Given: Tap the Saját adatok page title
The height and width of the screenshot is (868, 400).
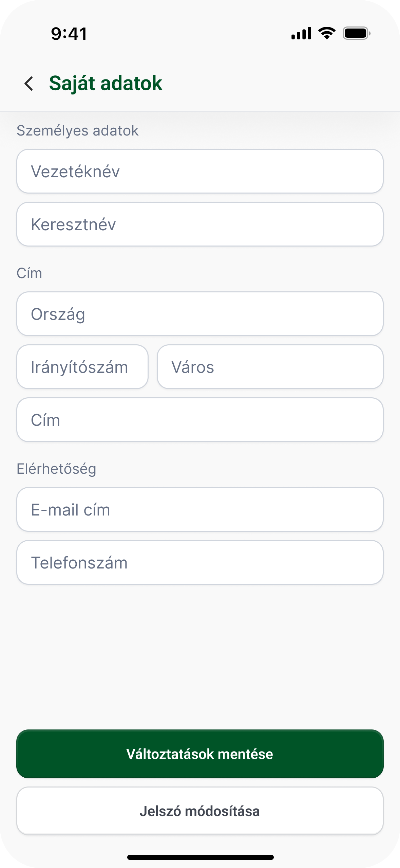Looking at the screenshot, I should (106, 84).
